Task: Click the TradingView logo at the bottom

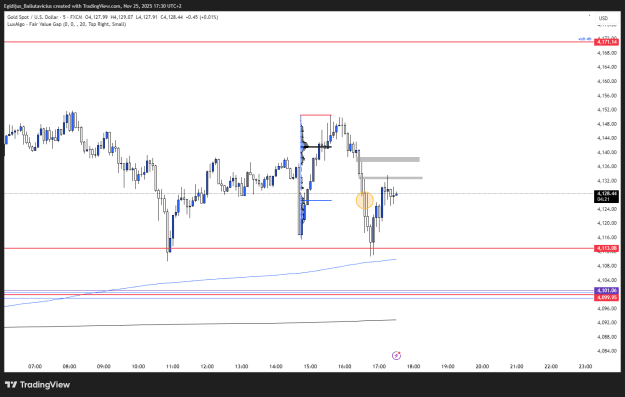Action: coord(37,385)
